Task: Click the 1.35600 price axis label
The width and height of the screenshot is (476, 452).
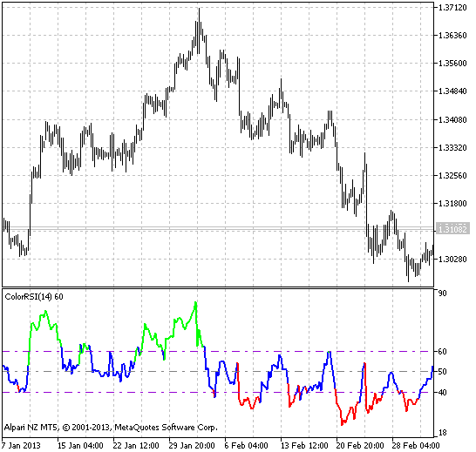Action: (x=452, y=64)
